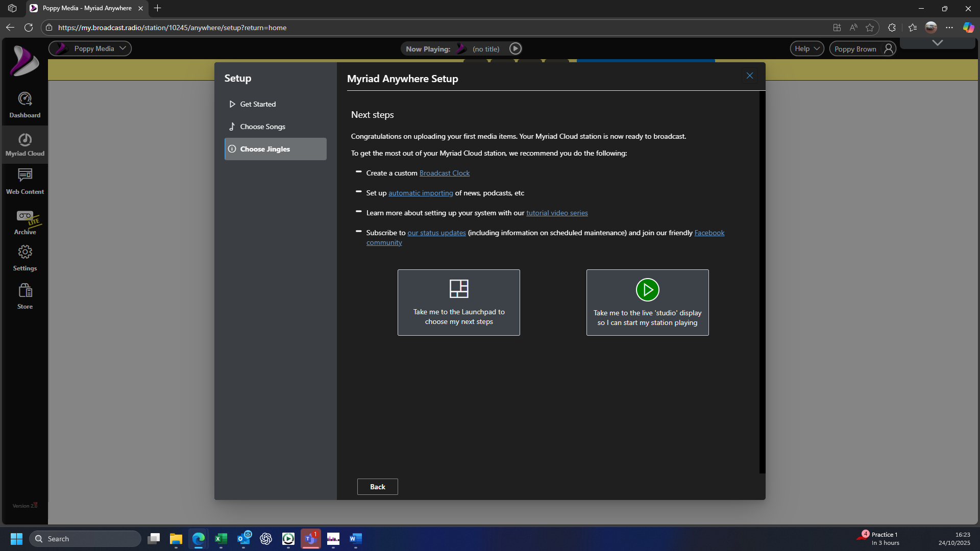This screenshot has width=980, height=551.
Task: Open the tutorial video series link
Action: [557, 213]
